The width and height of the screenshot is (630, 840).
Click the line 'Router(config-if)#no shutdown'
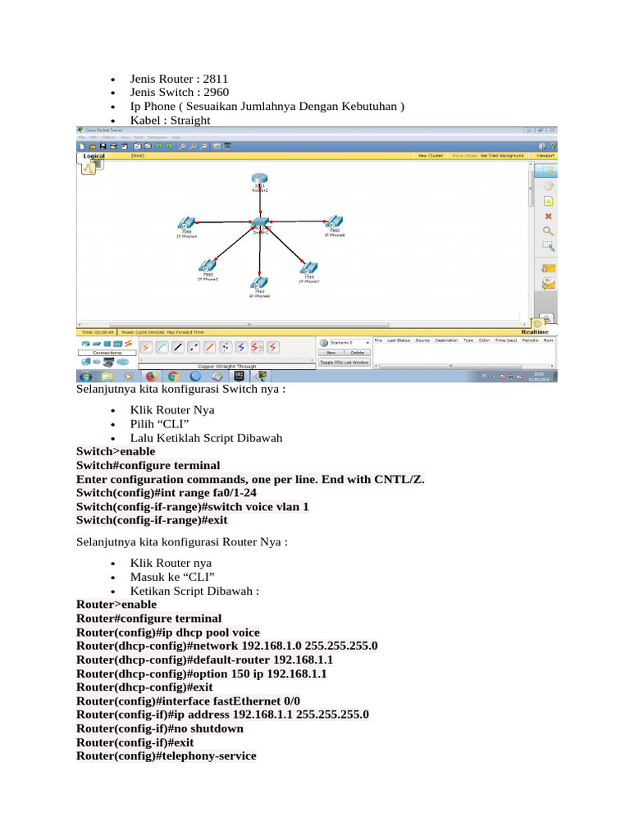click(160, 728)
